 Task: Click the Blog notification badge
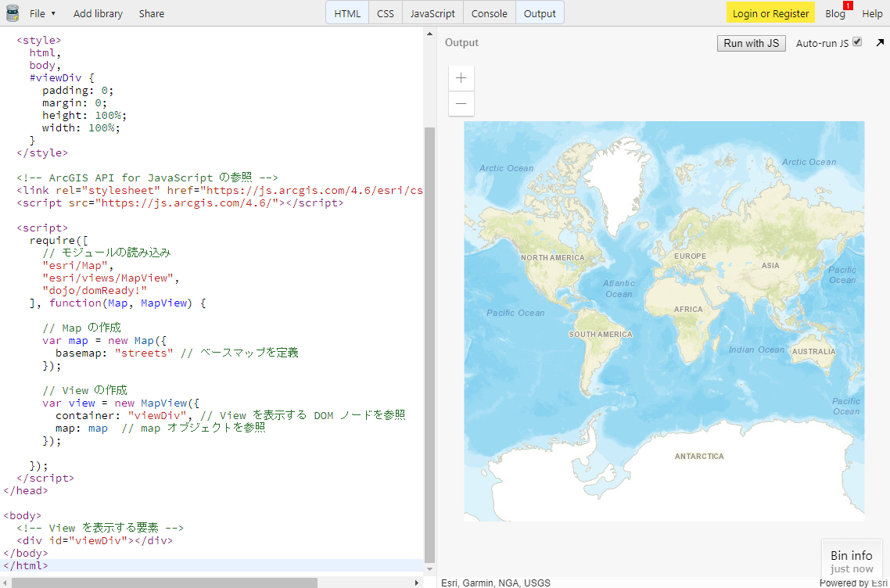848,5
